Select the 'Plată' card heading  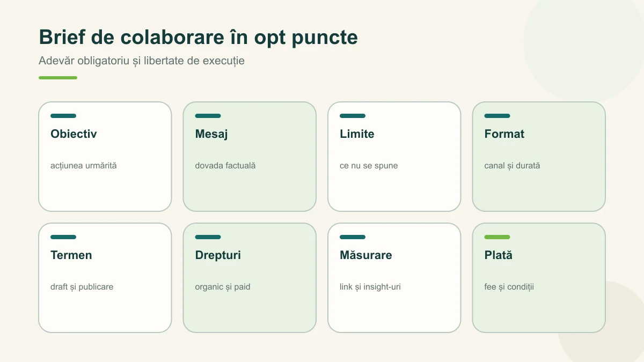pyautogui.click(x=498, y=255)
